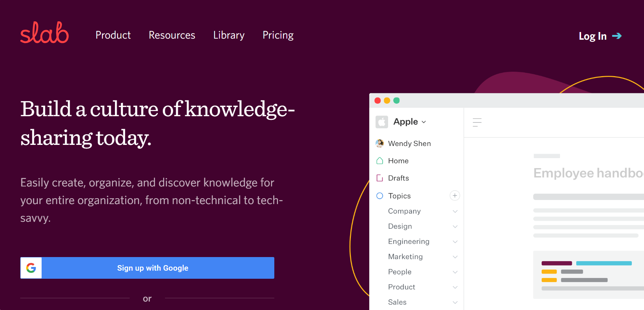Click the Home house icon
Image resolution: width=644 pixels, height=310 pixels.
pyautogui.click(x=380, y=161)
